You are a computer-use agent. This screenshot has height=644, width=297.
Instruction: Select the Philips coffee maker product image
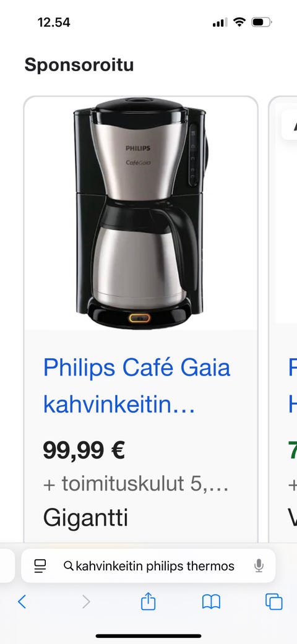140,213
